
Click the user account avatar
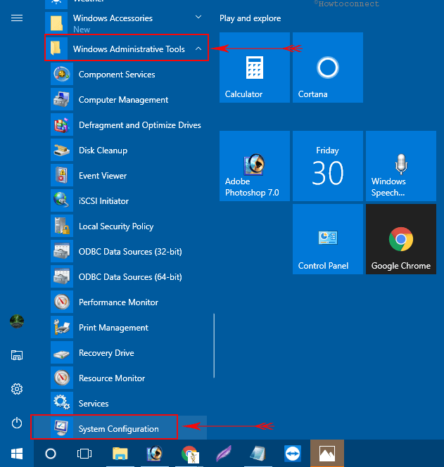[x=17, y=322]
